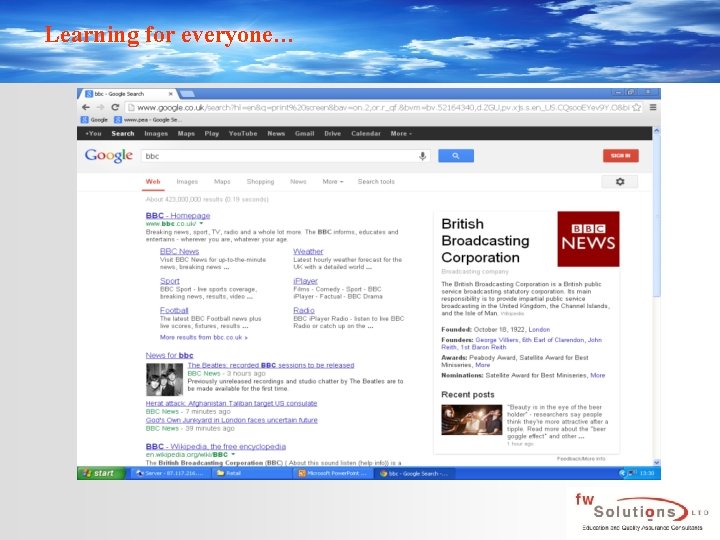The width and height of the screenshot is (720, 540).
Task: Click London link in Founded row
Action: pyautogui.click(x=539, y=330)
